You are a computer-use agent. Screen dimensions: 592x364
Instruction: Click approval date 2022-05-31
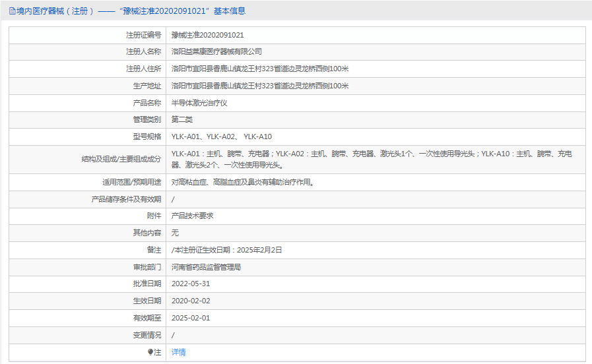(191, 284)
